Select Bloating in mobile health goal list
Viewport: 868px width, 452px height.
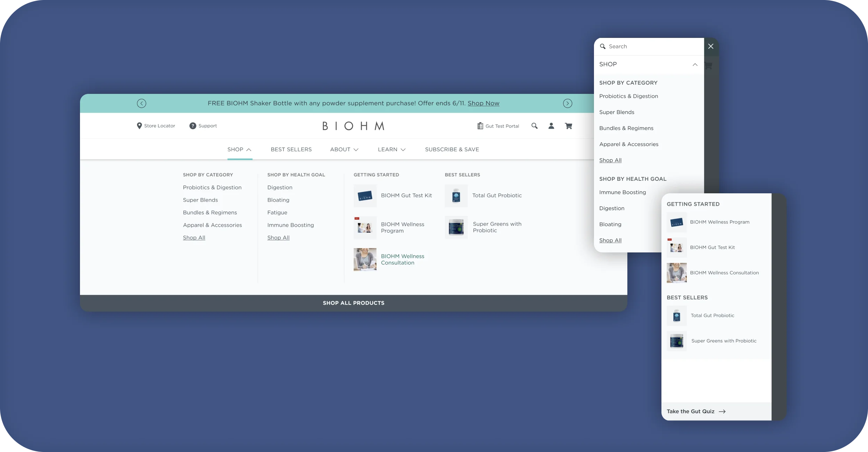[610, 224]
